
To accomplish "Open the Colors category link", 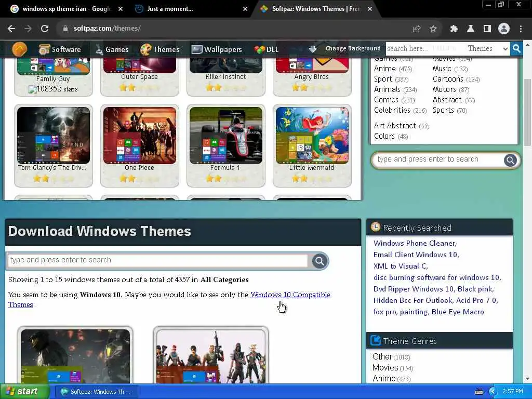I will click(x=384, y=136).
